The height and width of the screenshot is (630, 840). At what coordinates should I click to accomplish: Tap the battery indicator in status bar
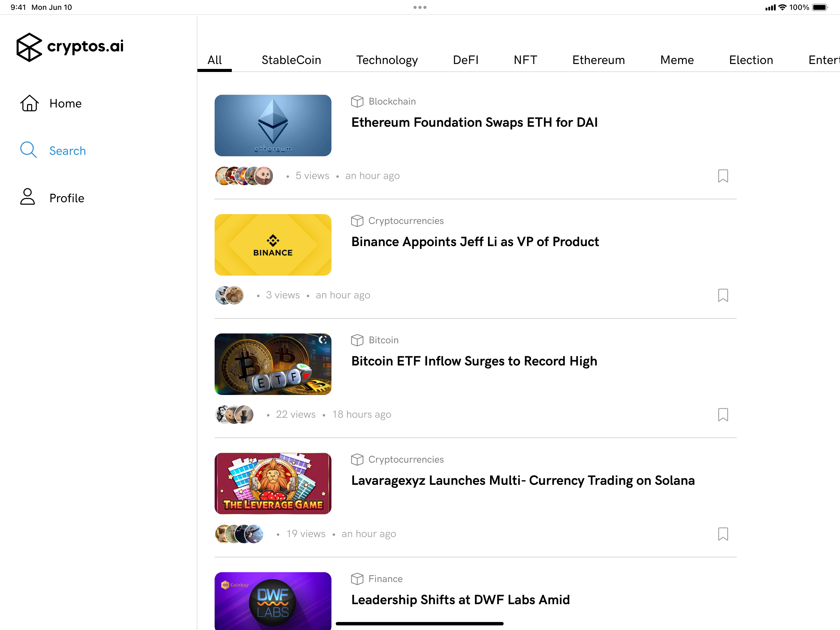pos(819,7)
